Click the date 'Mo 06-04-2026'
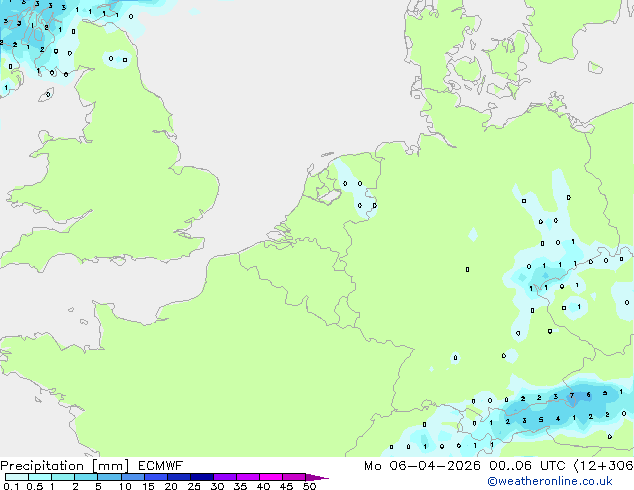 pos(422,466)
